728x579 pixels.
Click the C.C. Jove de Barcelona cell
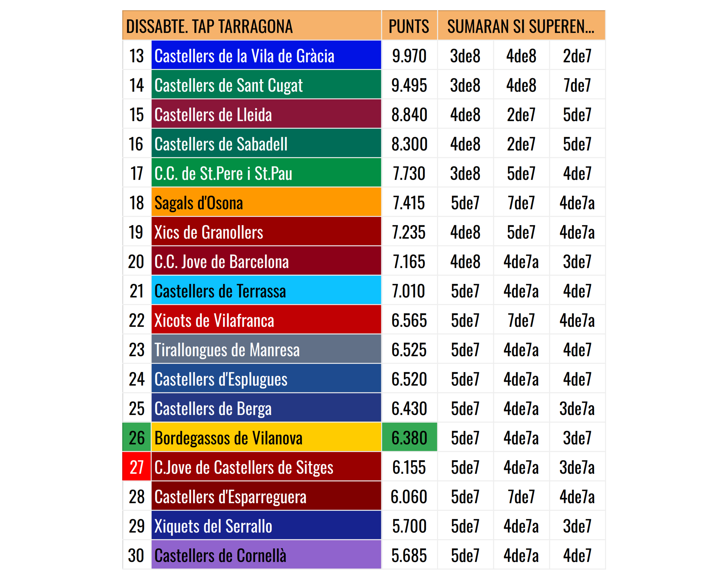[x=266, y=261]
